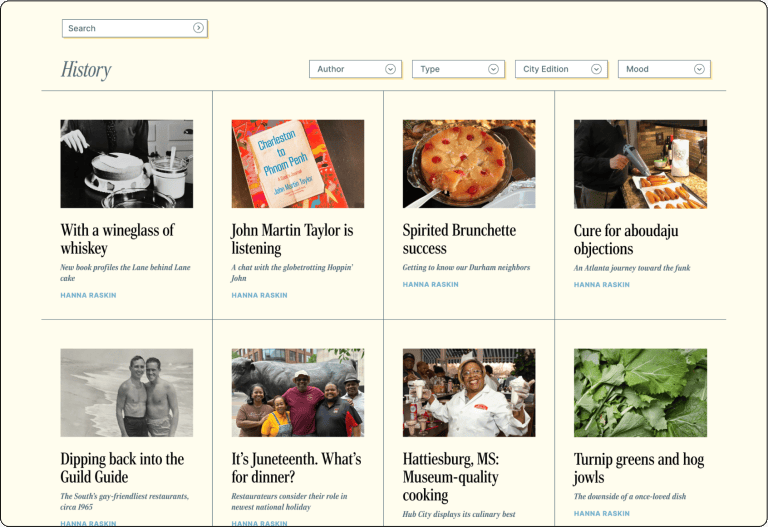The image size is (768, 527).
Task: Open the Mood filter dropdown
Action: pos(664,69)
